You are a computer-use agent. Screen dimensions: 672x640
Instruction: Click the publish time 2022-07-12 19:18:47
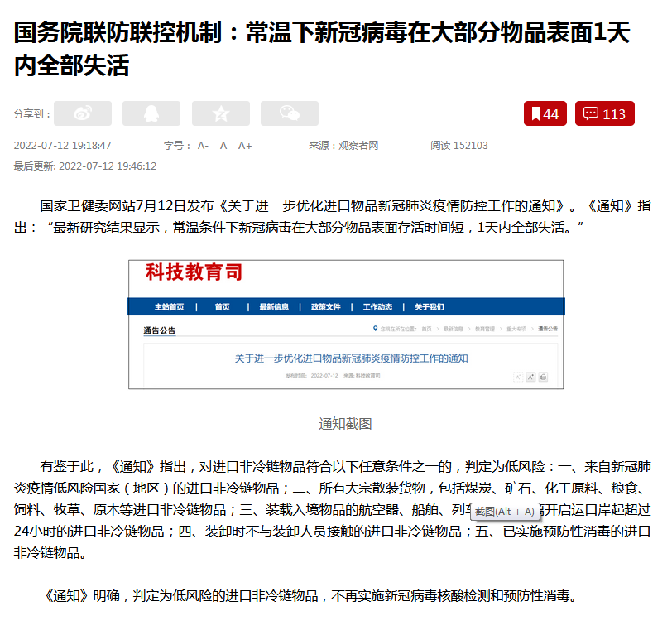(x=63, y=146)
